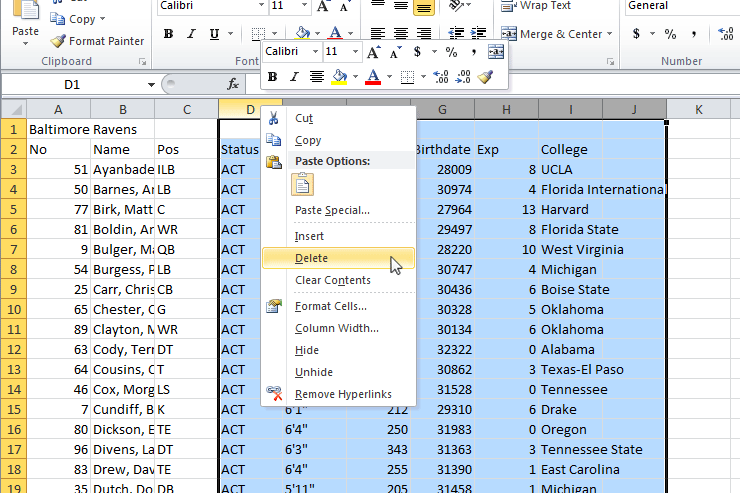
Task: Choose Clear Contents in context menu
Action: (x=339, y=280)
